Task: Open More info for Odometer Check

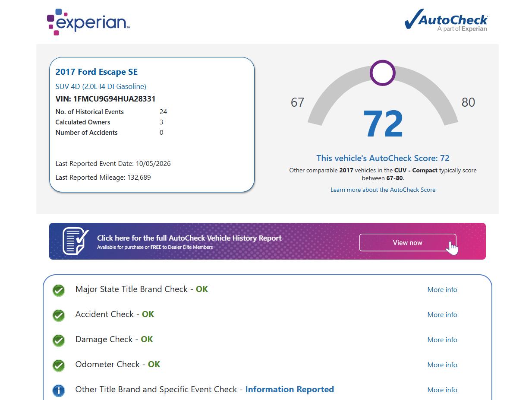Action: click(x=442, y=365)
